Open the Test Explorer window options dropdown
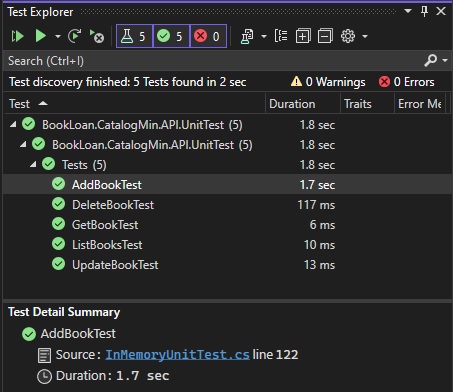Image resolution: width=453 pixels, height=392 pixels. [408, 11]
